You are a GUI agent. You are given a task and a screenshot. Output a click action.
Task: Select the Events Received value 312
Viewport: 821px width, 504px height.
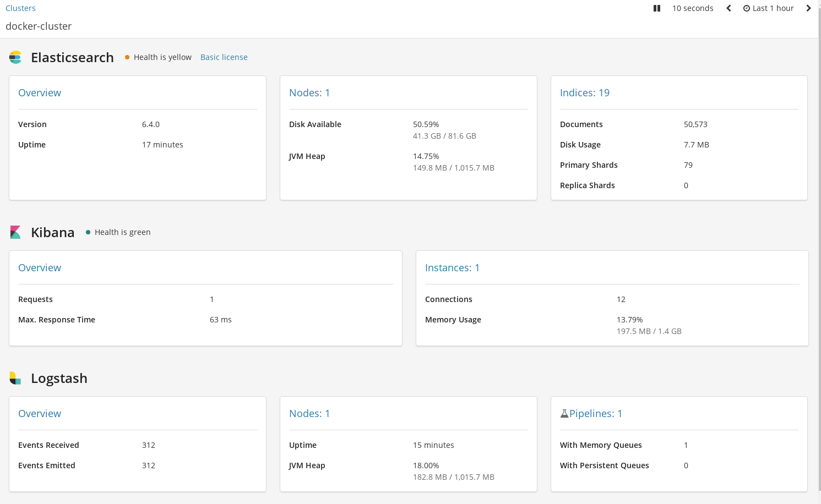(x=149, y=445)
